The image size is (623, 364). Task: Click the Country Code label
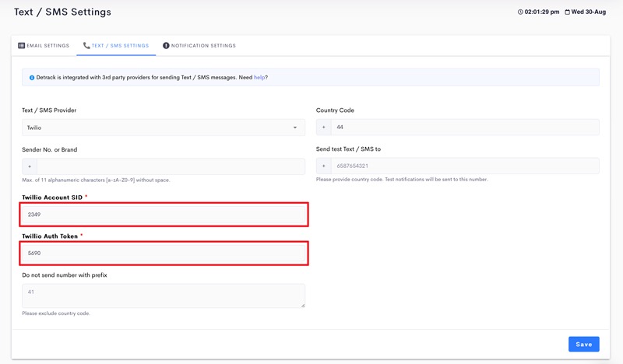coord(335,110)
